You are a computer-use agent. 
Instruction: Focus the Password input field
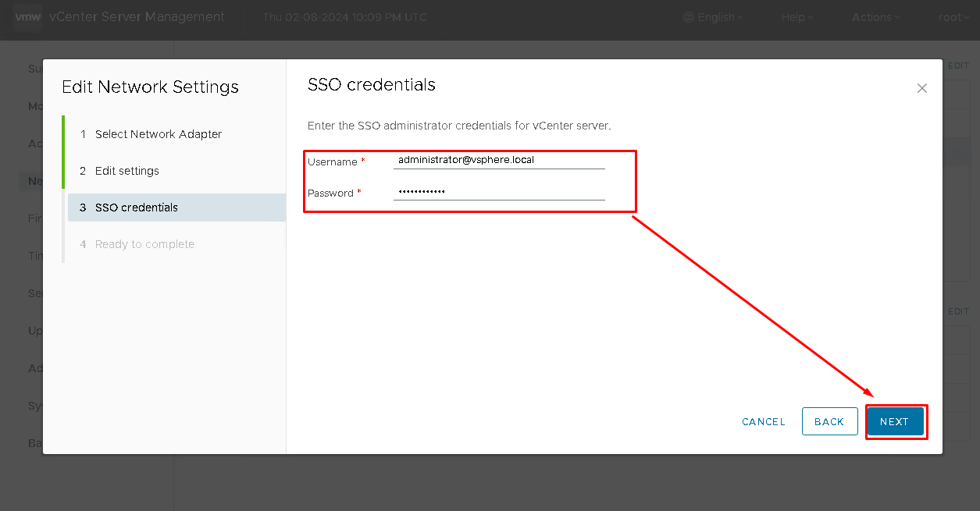tap(499, 191)
